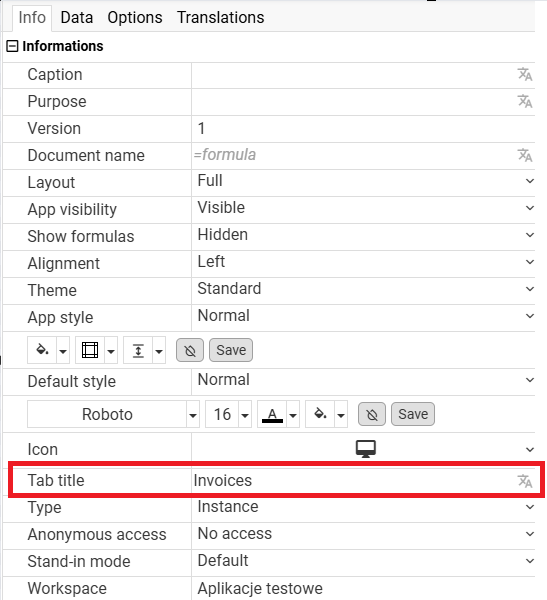Click the App style borders icon
Screen dimensions: 547x600
[90, 350]
